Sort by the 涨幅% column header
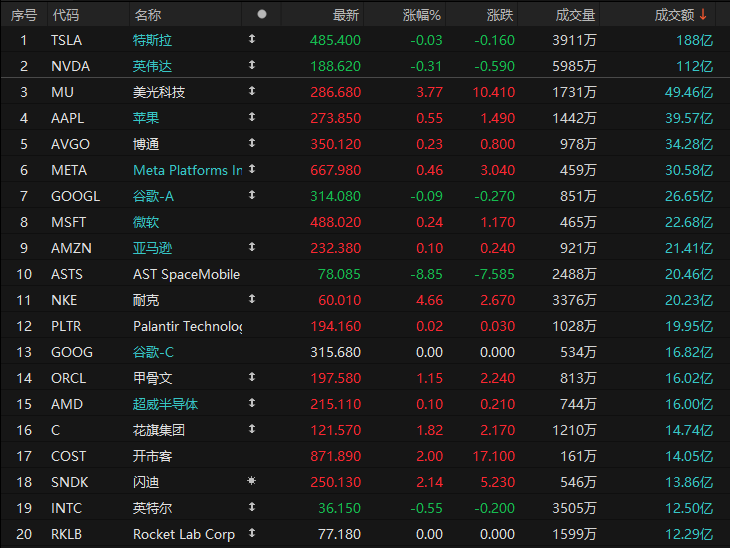The width and height of the screenshot is (730, 548). [422, 15]
